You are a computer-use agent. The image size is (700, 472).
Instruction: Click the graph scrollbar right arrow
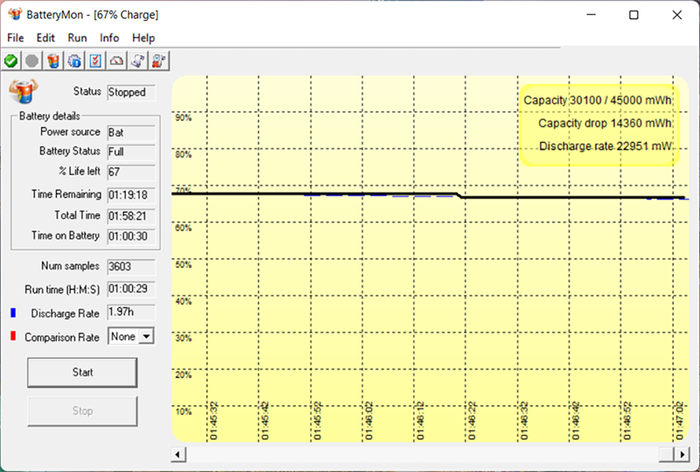pos(682,455)
